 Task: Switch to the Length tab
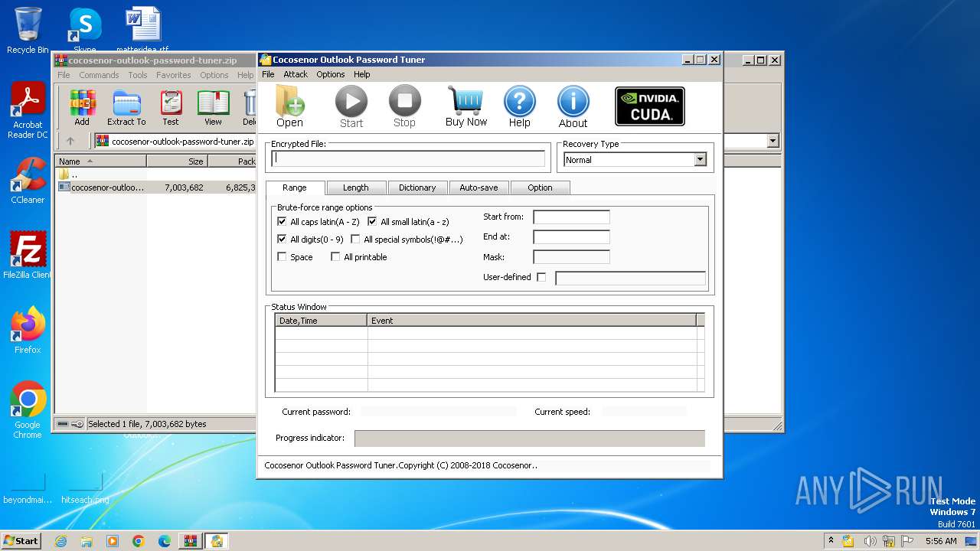[x=355, y=187]
